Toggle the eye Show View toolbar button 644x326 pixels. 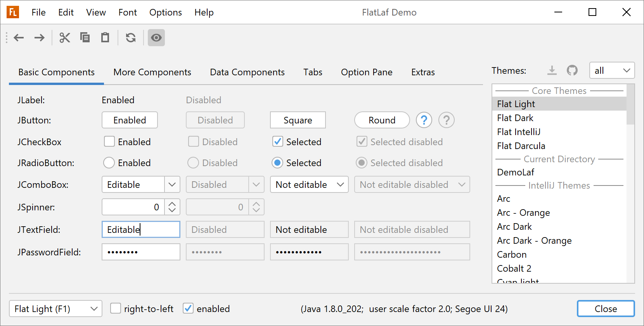[156, 38]
